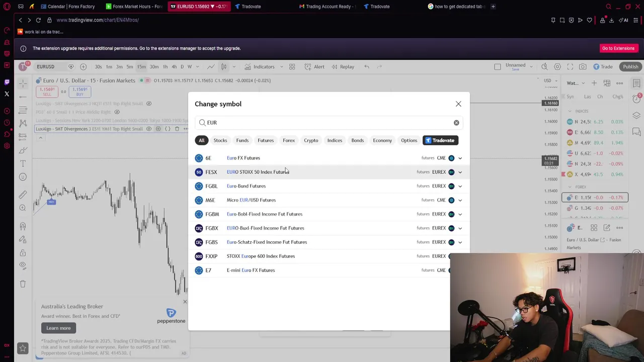644x362 pixels.
Task: Open the indicator templates grid icon
Action: pyautogui.click(x=292, y=67)
